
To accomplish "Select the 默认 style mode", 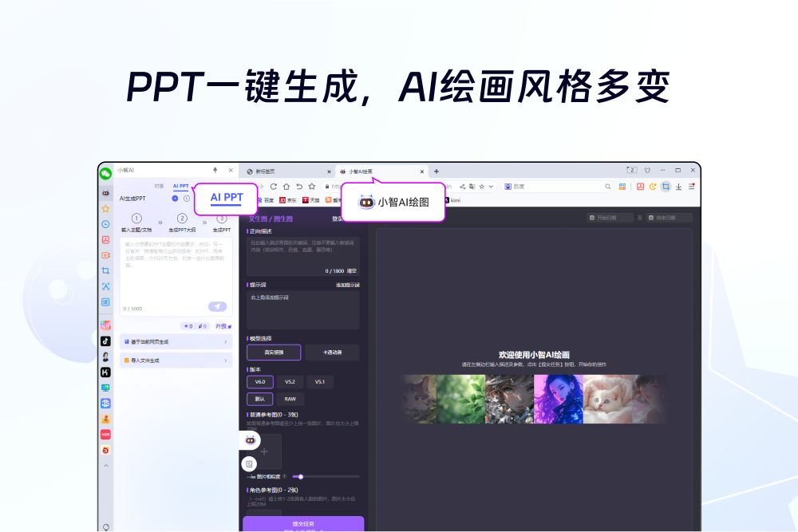I will point(260,400).
